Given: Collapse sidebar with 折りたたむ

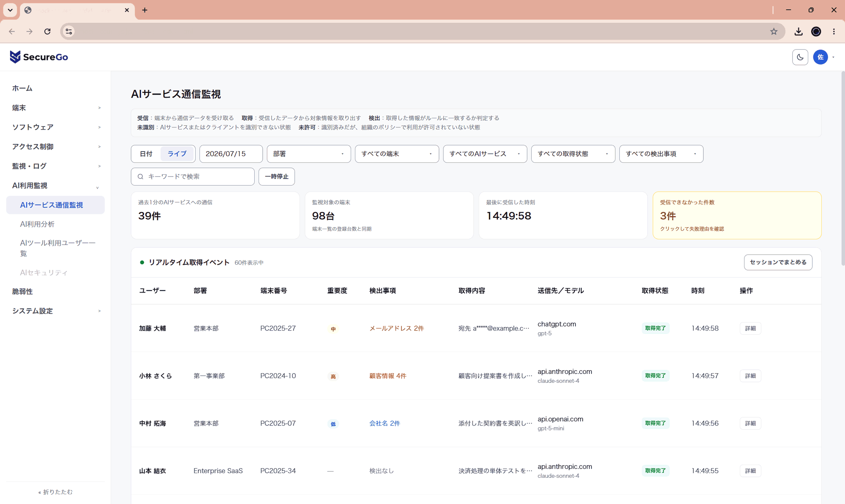Looking at the screenshot, I should (55, 492).
